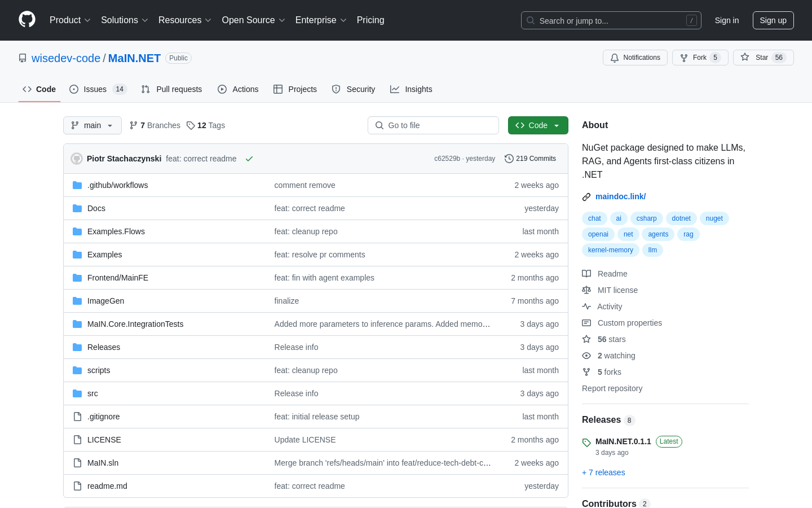812x508 pixels.
Task: Star the repository
Action: click(763, 58)
